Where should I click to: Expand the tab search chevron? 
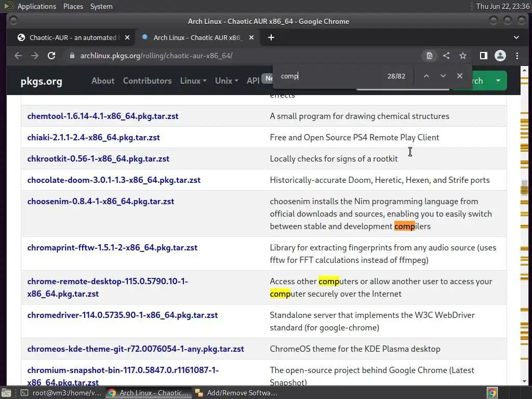pos(516,37)
